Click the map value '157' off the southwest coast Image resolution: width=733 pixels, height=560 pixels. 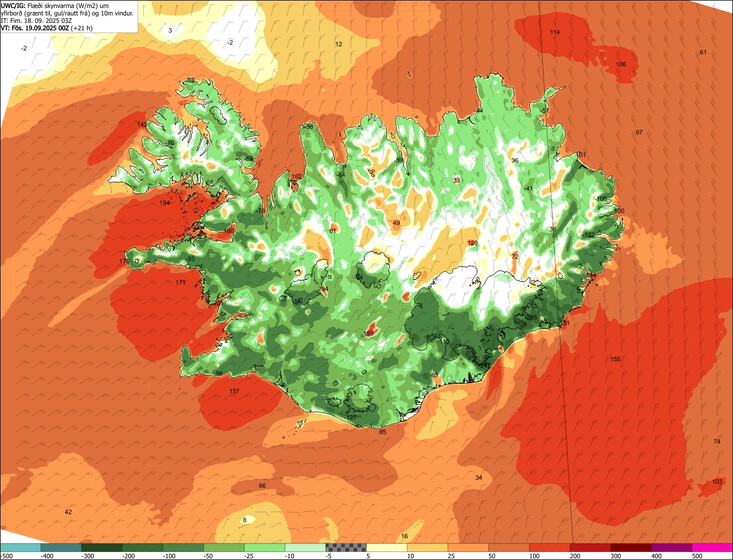234,391
